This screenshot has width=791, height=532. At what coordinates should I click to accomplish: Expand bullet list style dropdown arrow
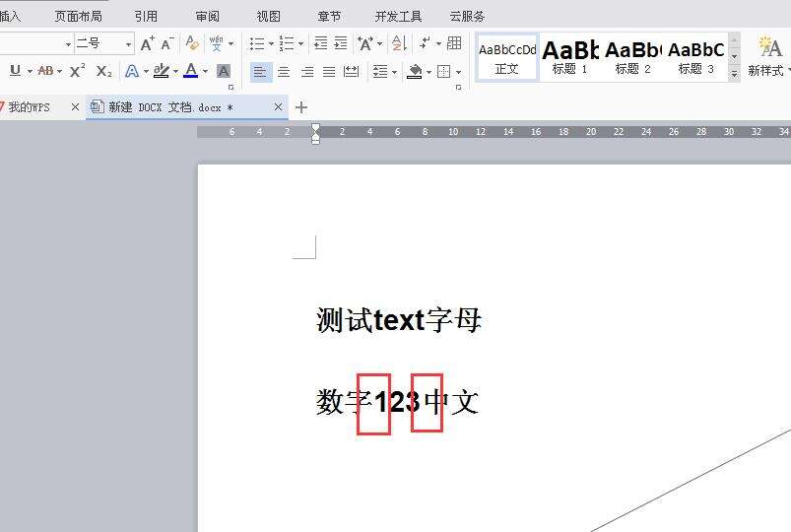(x=271, y=44)
